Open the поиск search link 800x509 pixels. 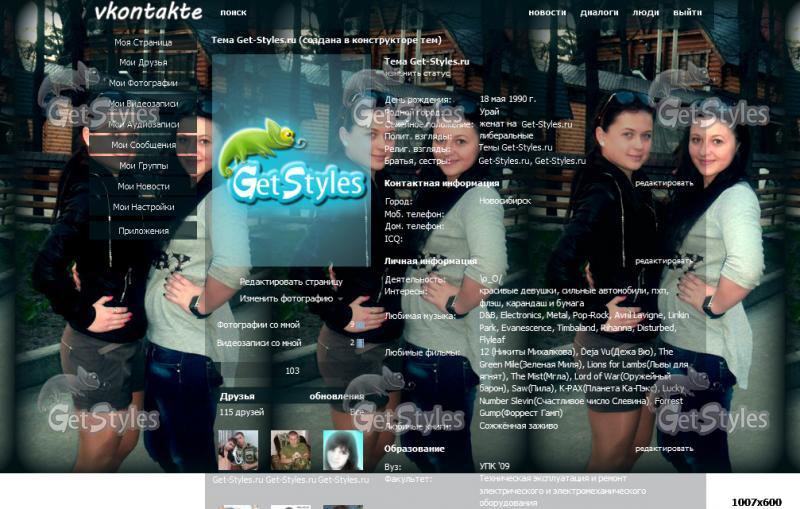[233, 13]
